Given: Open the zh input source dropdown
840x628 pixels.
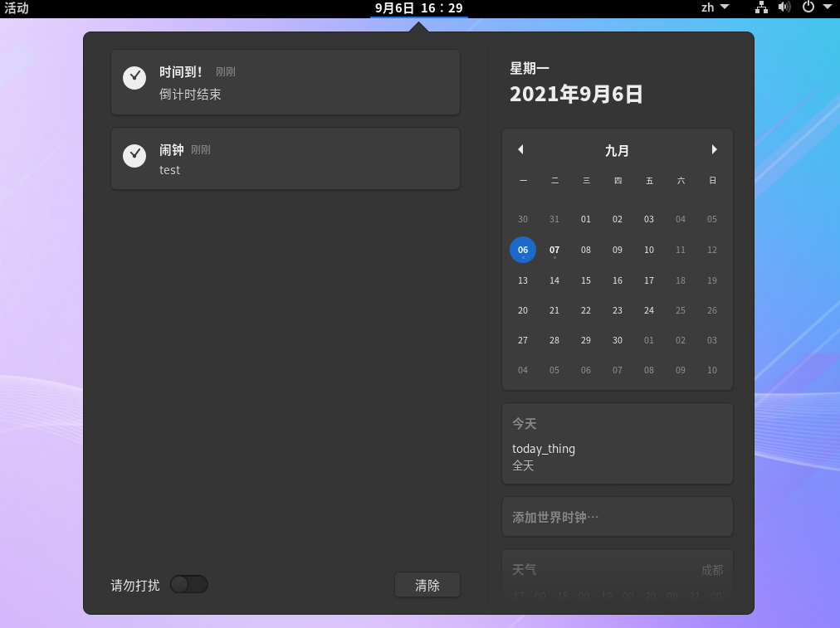Looking at the screenshot, I should tap(715, 7).
